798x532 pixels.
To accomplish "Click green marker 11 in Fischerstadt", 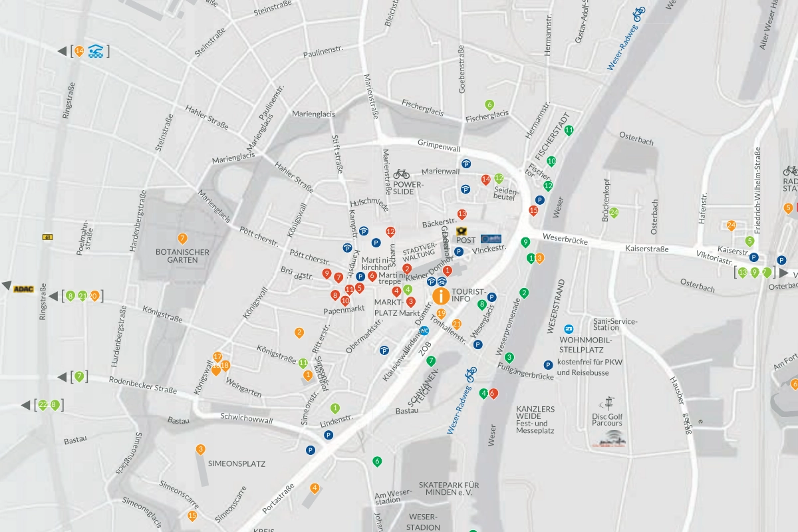I will click(569, 130).
